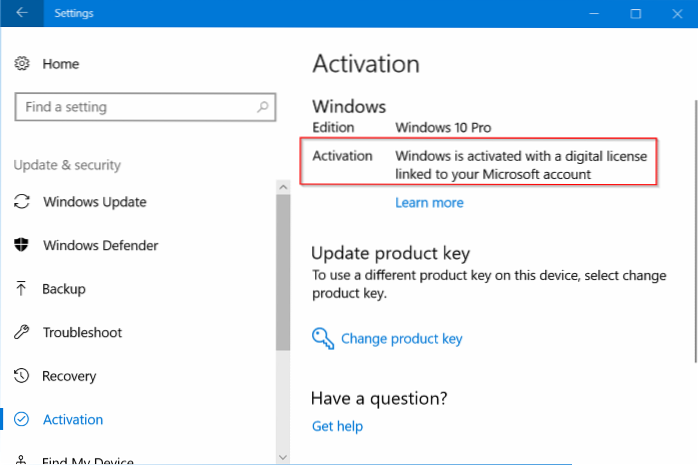Click the key icon beside Change product key
The image size is (698, 465).
tap(322, 338)
